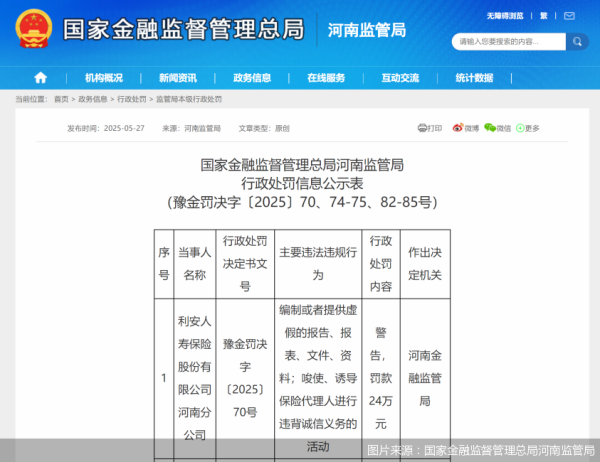Click the source text 来源：河南监管局
This screenshot has width=600, height=462.
coord(192,128)
